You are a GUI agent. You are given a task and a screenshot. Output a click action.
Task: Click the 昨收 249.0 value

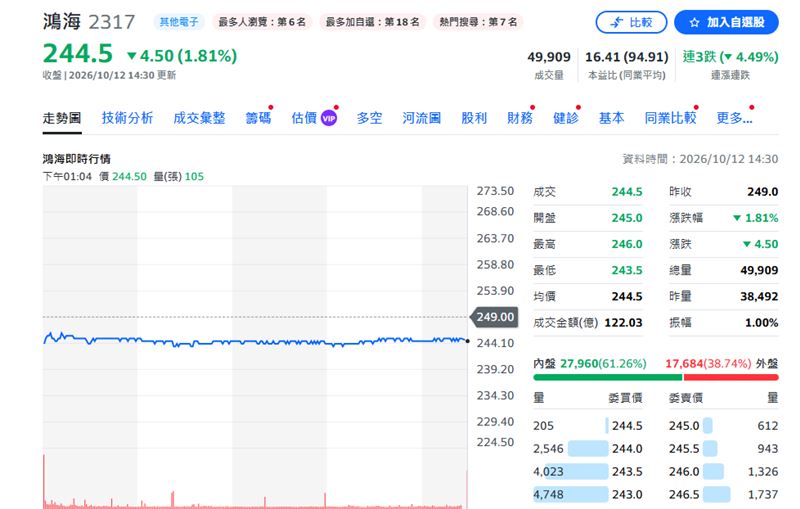tap(763, 192)
